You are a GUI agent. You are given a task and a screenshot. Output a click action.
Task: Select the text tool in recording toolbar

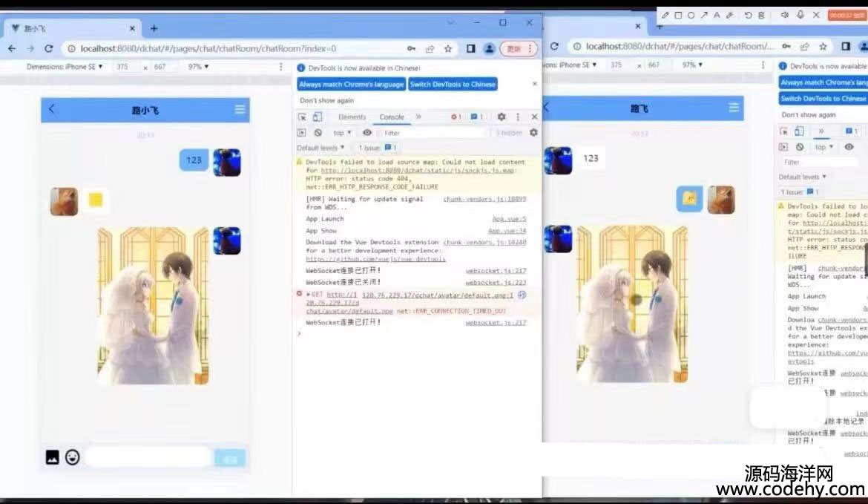point(717,15)
